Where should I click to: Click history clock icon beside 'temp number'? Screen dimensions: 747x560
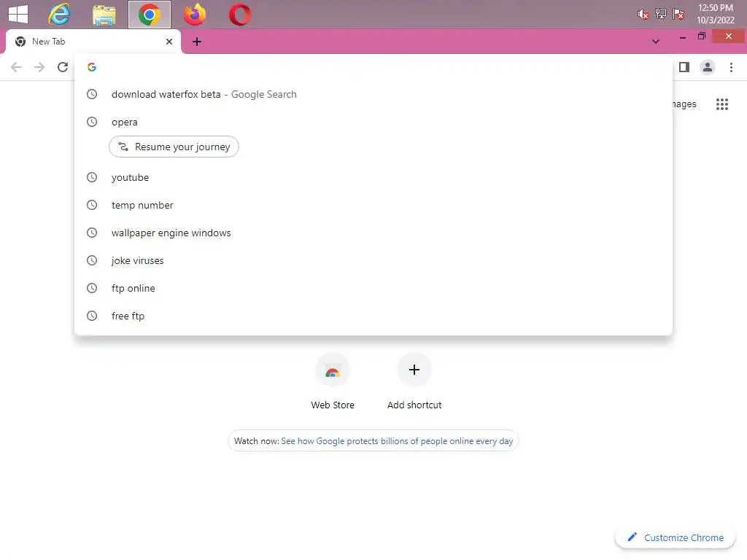91,205
